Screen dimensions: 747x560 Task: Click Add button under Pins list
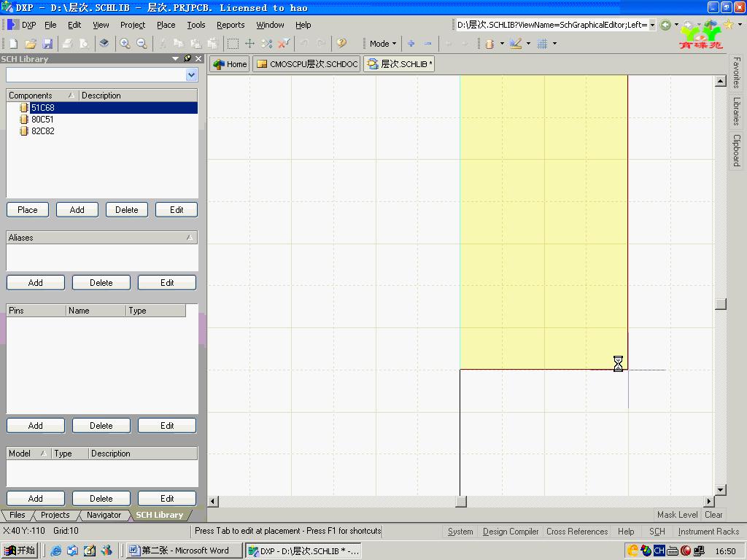(36, 426)
